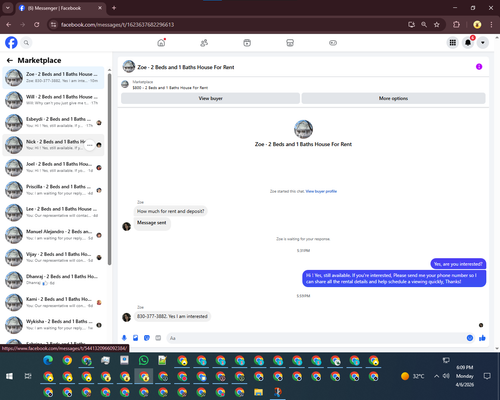Send a thumbs-up like
This screenshot has height=400, width=500.
[x=482, y=338]
